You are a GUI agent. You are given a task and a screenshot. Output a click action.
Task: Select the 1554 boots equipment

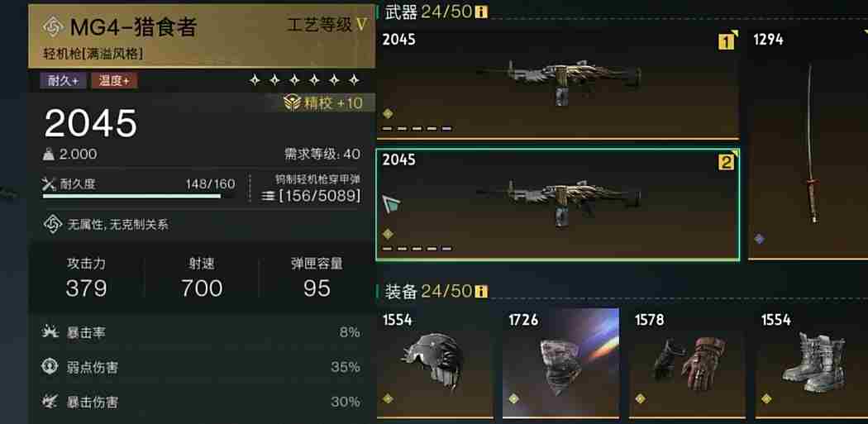pos(812,363)
